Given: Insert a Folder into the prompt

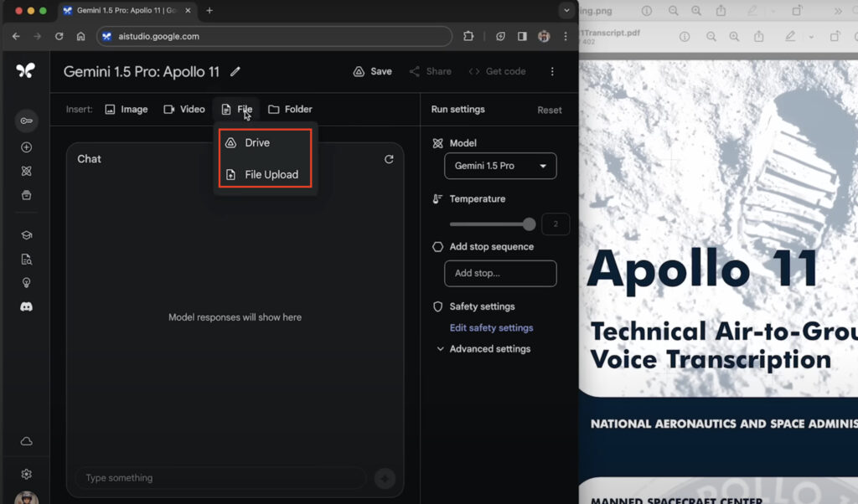Looking at the screenshot, I should point(290,110).
